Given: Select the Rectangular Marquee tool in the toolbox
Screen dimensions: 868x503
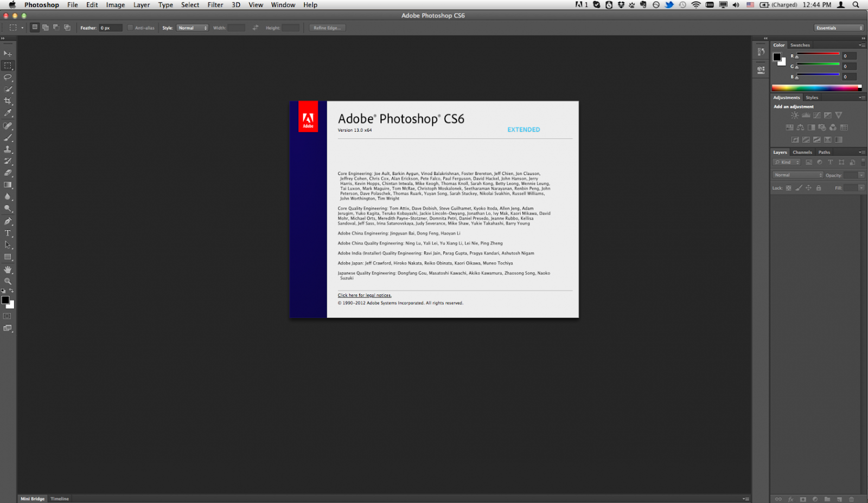Looking at the screenshot, I should (8, 66).
